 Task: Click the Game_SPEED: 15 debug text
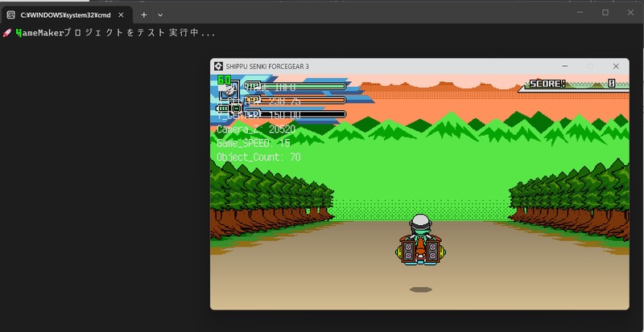coord(254,143)
